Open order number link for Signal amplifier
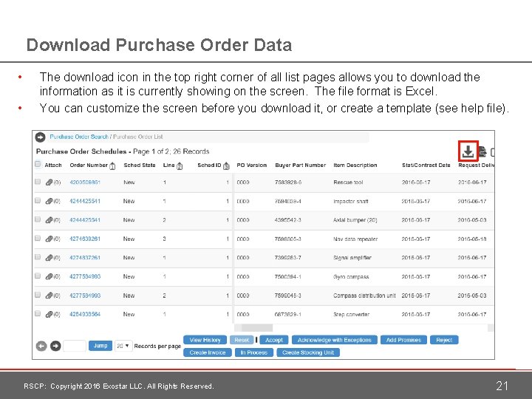This screenshot has width=532, height=399. pyautogui.click(x=85, y=258)
